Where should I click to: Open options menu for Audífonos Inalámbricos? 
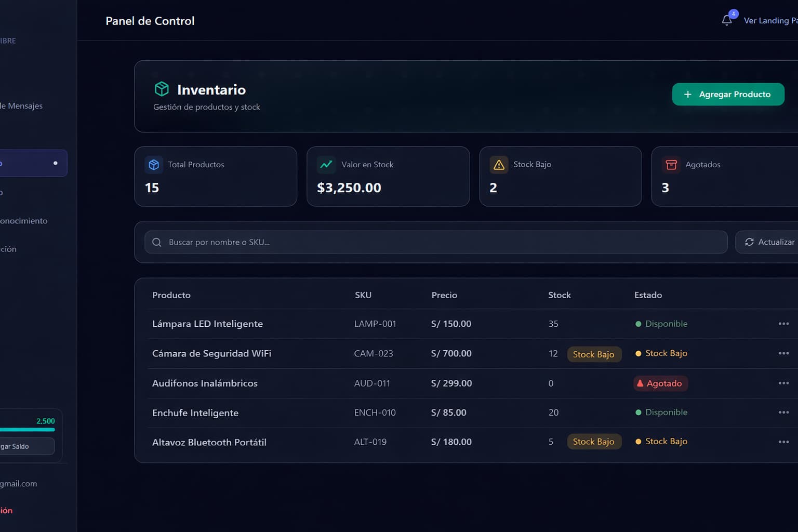[x=783, y=383]
